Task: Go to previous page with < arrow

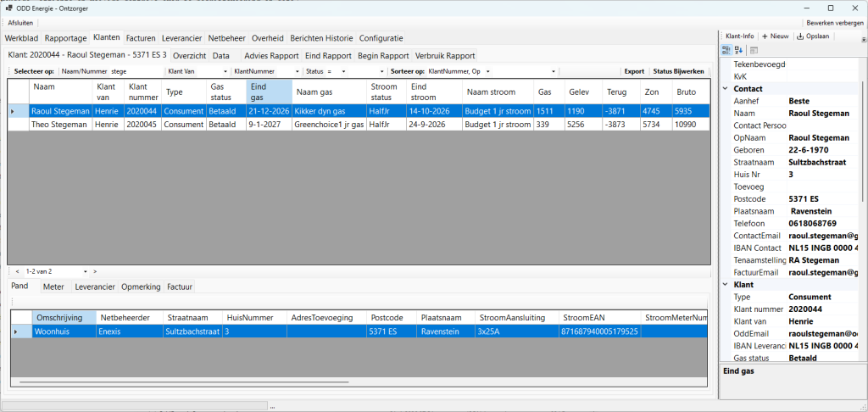Action: (x=17, y=271)
